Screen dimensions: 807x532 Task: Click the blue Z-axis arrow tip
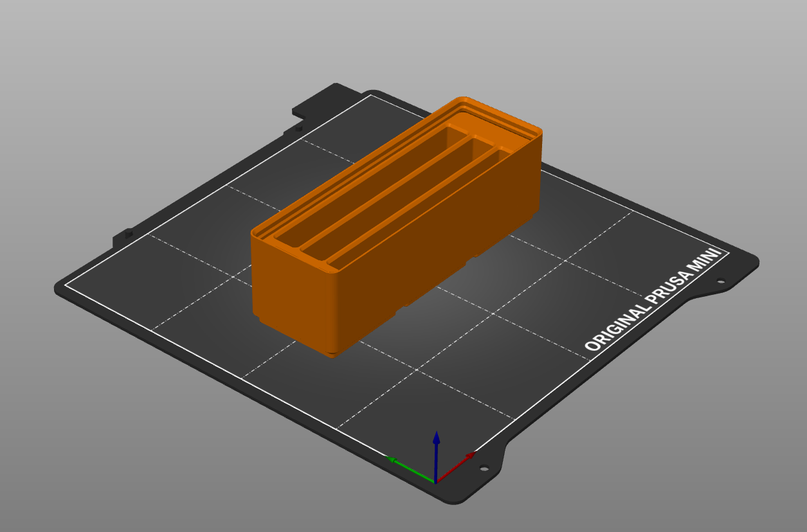(x=436, y=436)
